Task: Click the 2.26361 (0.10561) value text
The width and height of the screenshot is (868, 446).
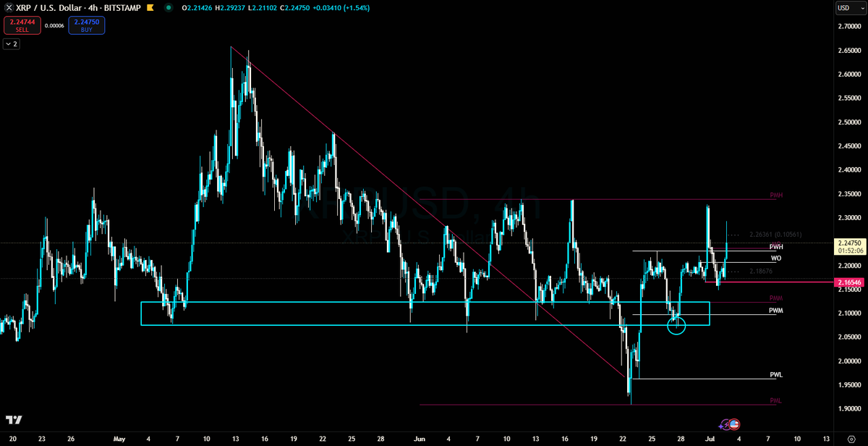Action: [x=775, y=235]
